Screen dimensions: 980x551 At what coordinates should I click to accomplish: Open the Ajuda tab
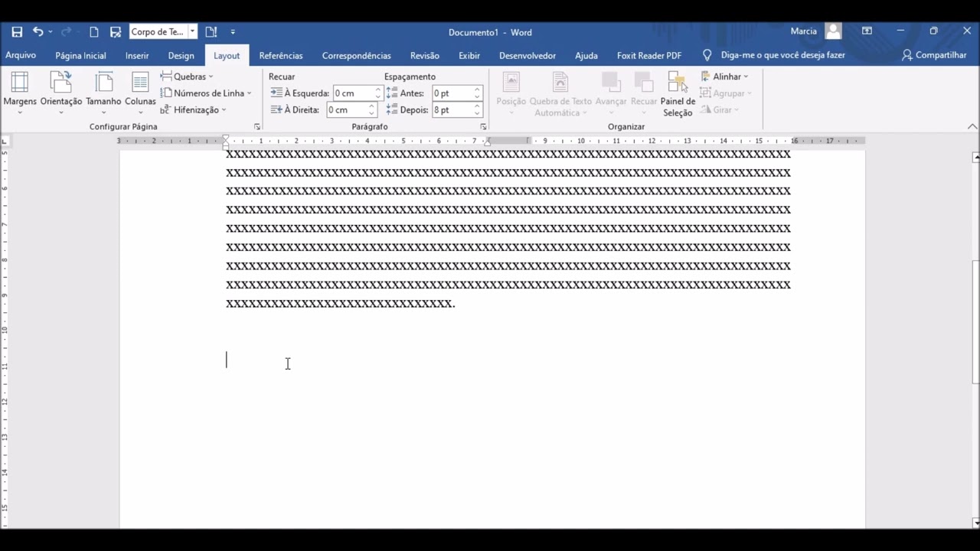[586, 55]
